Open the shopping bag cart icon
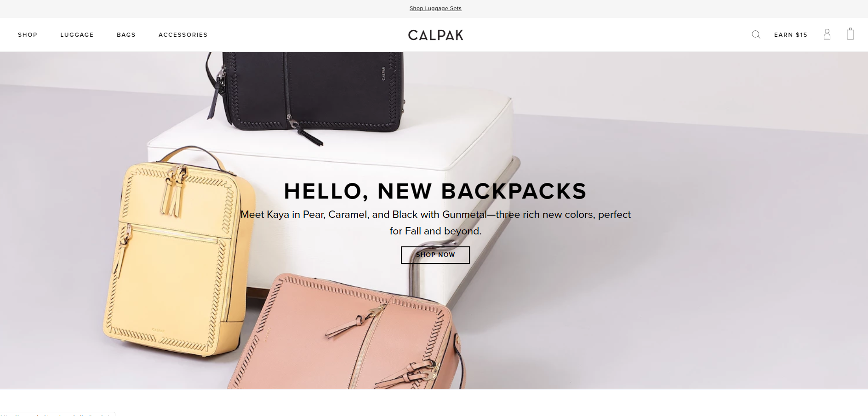868x416 pixels. click(851, 34)
